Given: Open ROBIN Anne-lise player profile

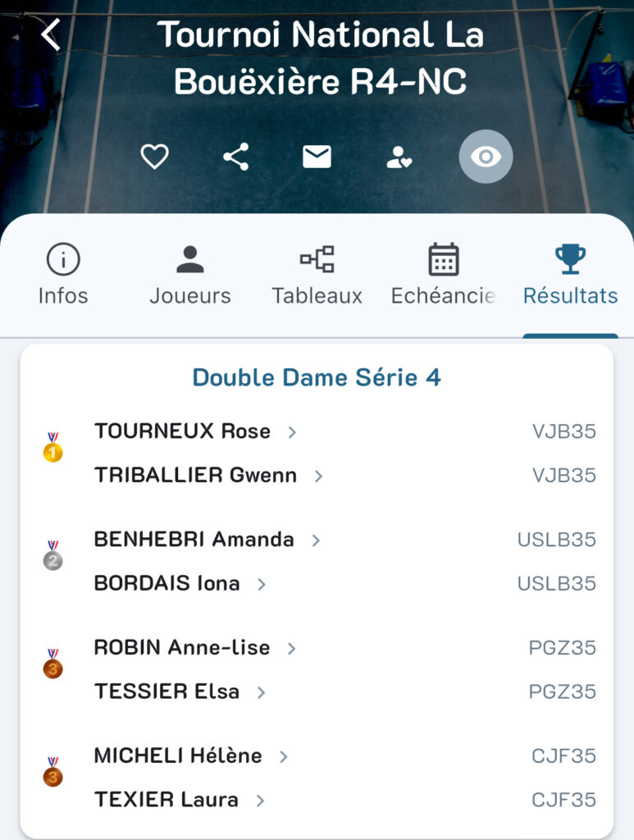Looking at the screenshot, I should pyautogui.click(x=182, y=648).
